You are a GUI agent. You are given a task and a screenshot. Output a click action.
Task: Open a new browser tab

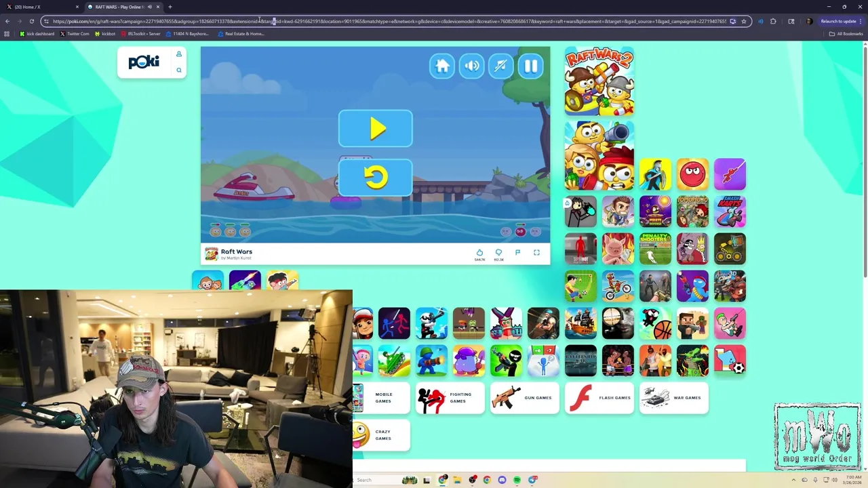(170, 7)
